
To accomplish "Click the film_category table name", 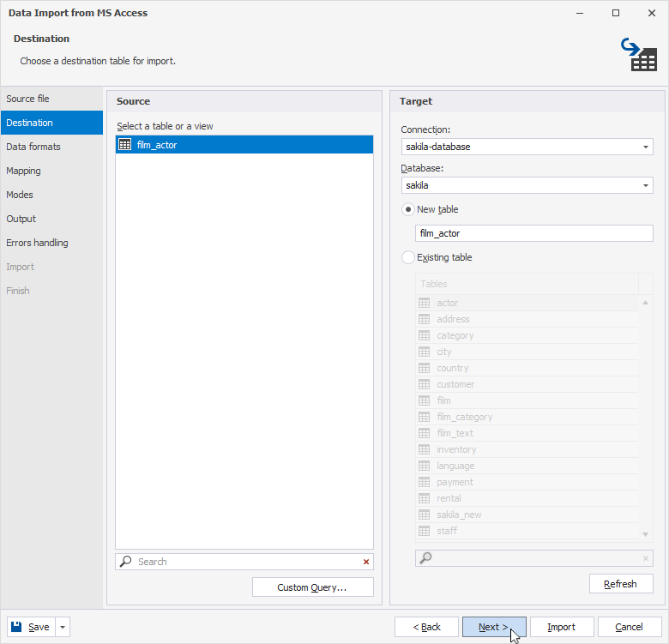I will [x=465, y=417].
